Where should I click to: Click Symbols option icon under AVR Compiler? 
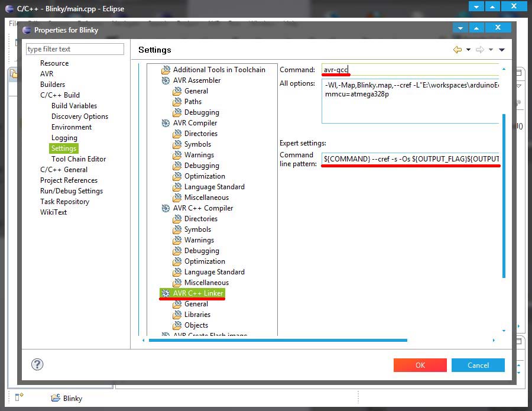pos(177,144)
